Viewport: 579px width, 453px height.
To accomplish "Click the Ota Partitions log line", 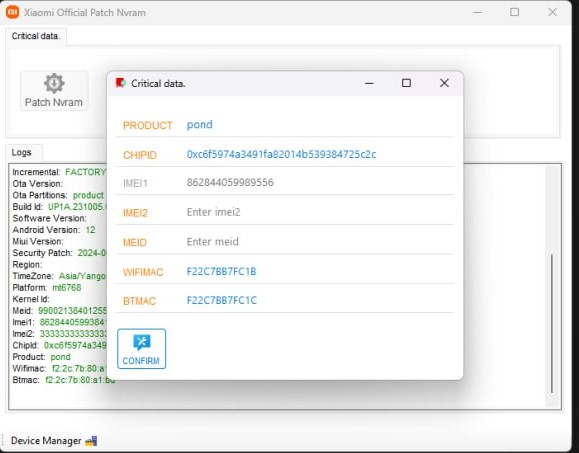I will click(x=58, y=195).
